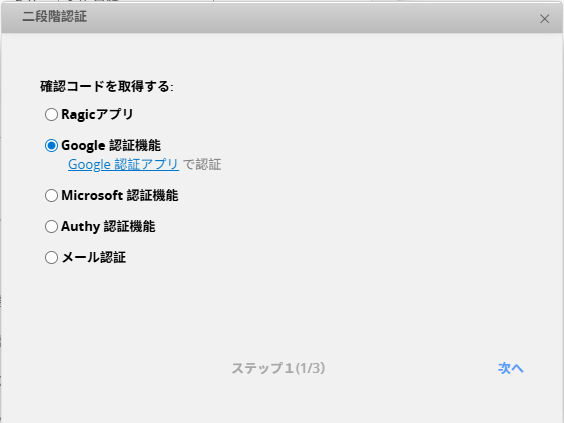Image resolution: width=564 pixels, height=423 pixels.
Task: Click the Authy 認証機能 label text
Action: 108,226
